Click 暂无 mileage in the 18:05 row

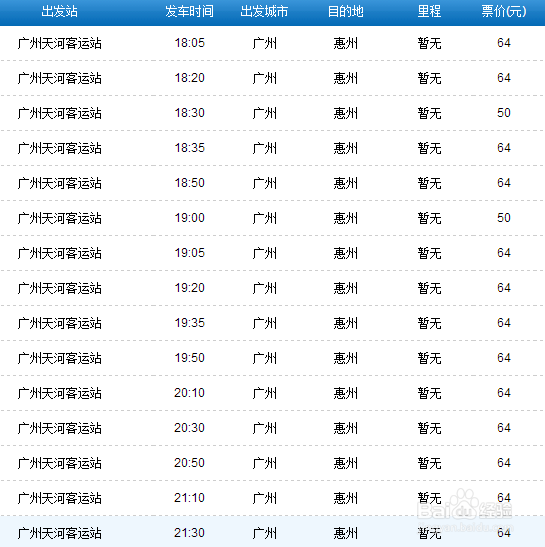click(x=430, y=43)
